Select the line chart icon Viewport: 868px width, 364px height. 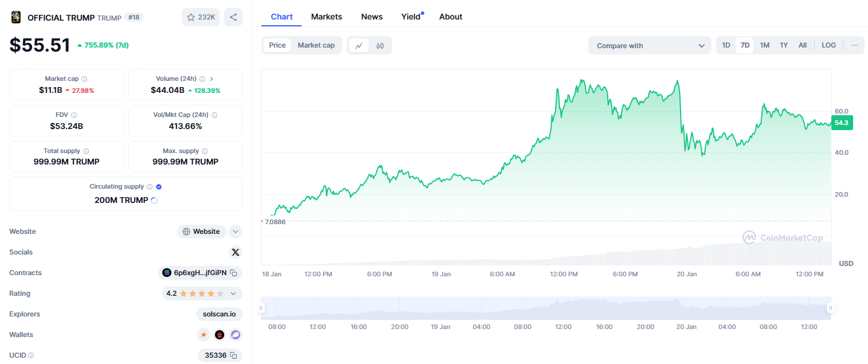click(359, 46)
